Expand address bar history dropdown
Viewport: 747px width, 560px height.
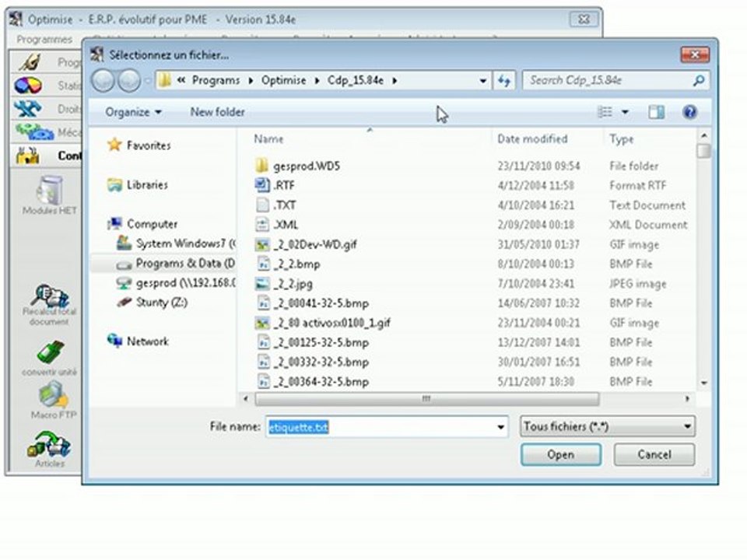click(x=482, y=81)
